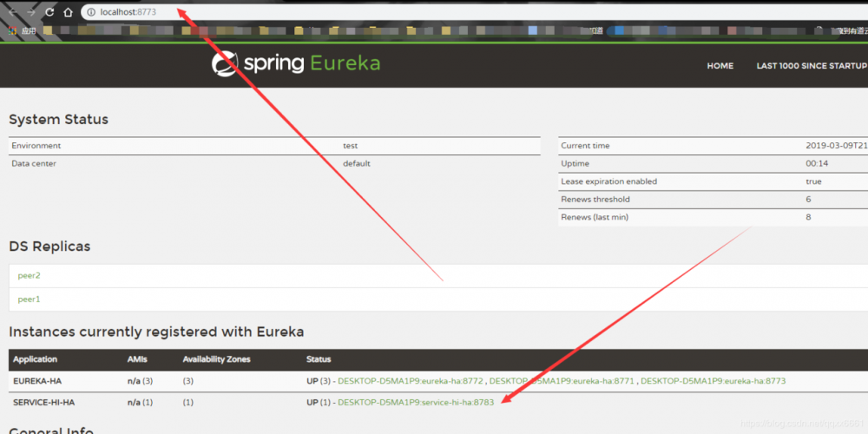The width and height of the screenshot is (868, 434).
Task: Select the data center value 'default'
Action: point(357,164)
